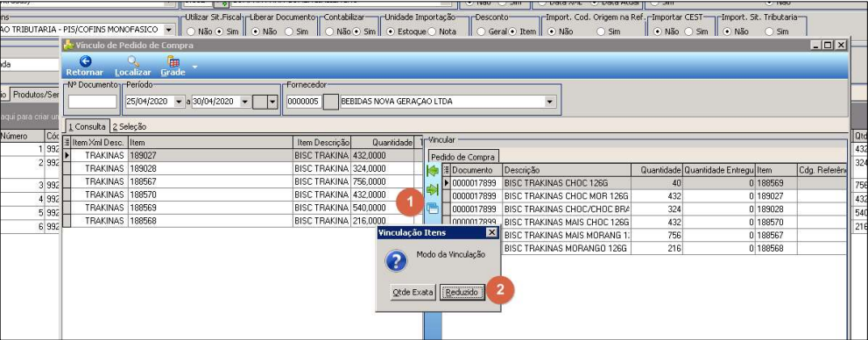Open the start date 25/04/2020 dropdown

click(x=179, y=102)
